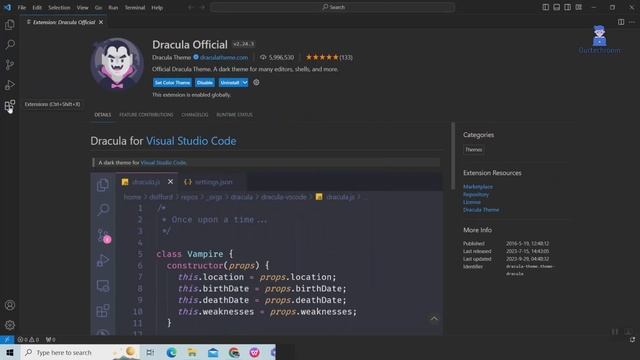Click the Set Color Theme button
The height and width of the screenshot is (360, 640).
coord(172,82)
